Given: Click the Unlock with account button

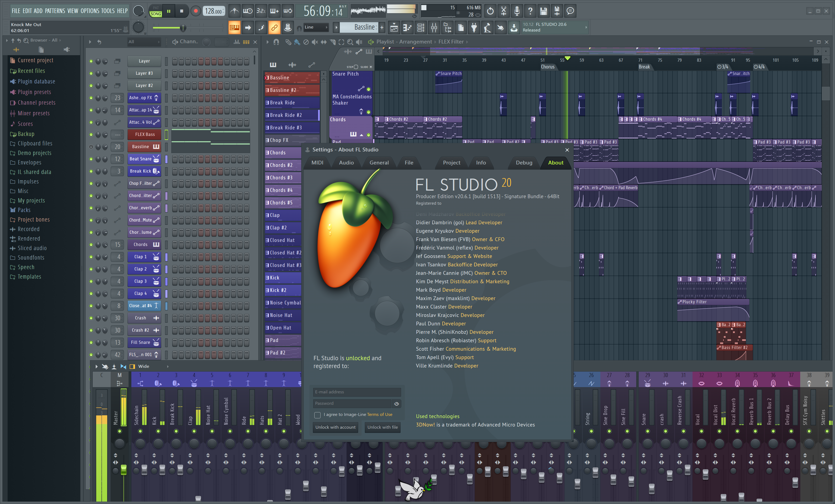Looking at the screenshot, I should point(335,427).
